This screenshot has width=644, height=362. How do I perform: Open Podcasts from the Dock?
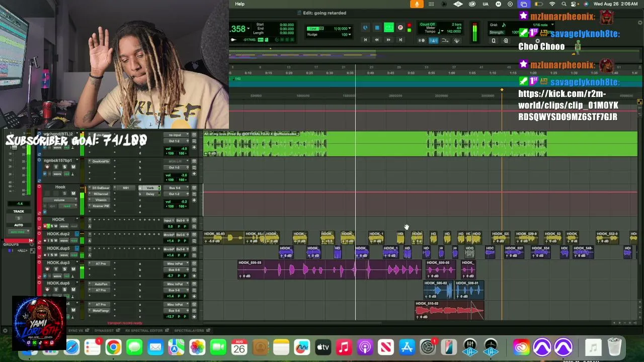(x=365, y=347)
